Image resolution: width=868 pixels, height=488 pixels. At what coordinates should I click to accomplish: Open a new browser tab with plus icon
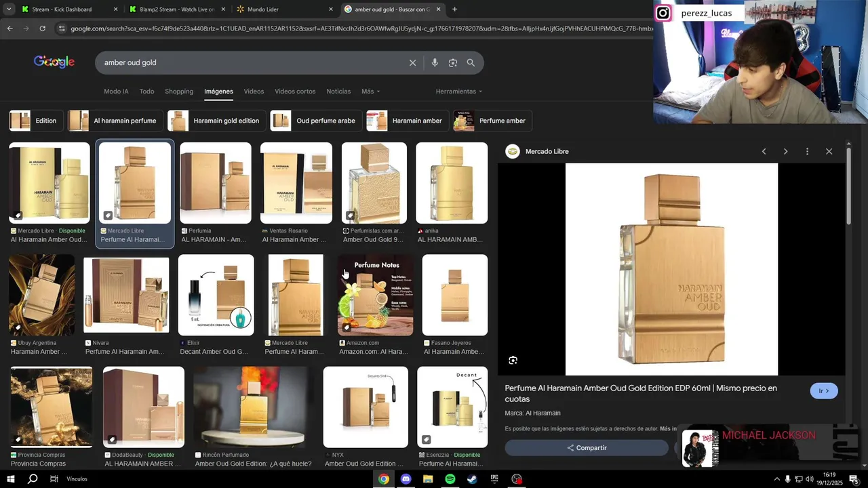coord(454,9)
